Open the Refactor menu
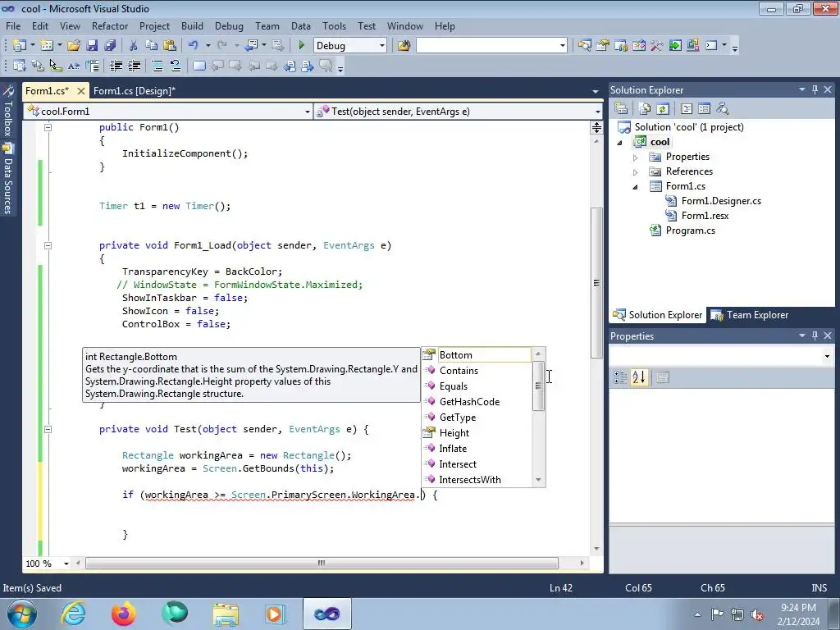The image size is (840, 630). (110, 25)
